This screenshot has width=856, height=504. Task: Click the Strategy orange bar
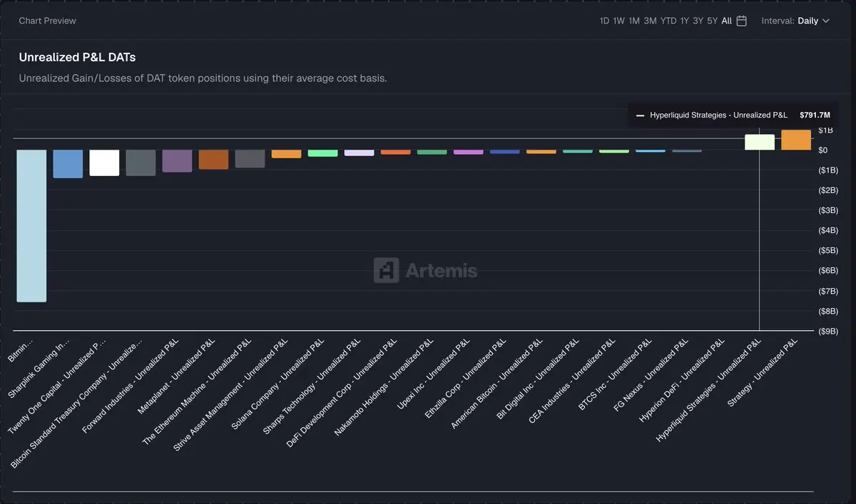(796, 140)
